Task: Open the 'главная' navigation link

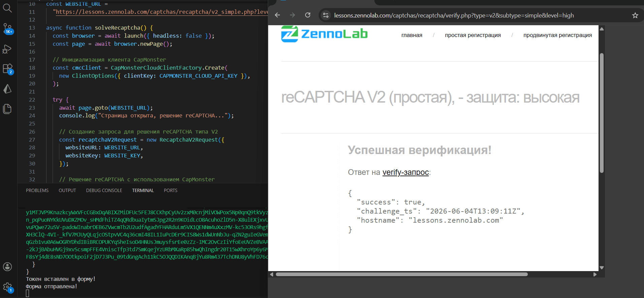Action: (x=412, y=35)
